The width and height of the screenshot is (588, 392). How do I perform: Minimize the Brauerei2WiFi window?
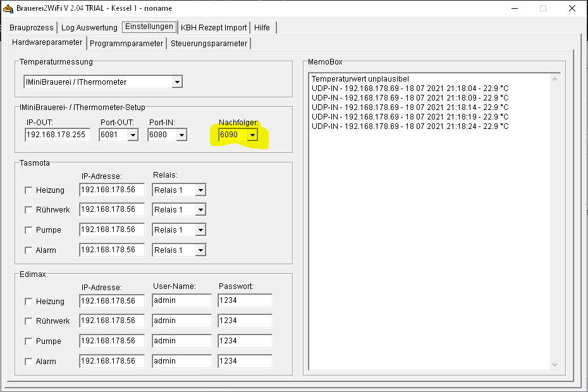pyautogui.click(x=514, y=8)
